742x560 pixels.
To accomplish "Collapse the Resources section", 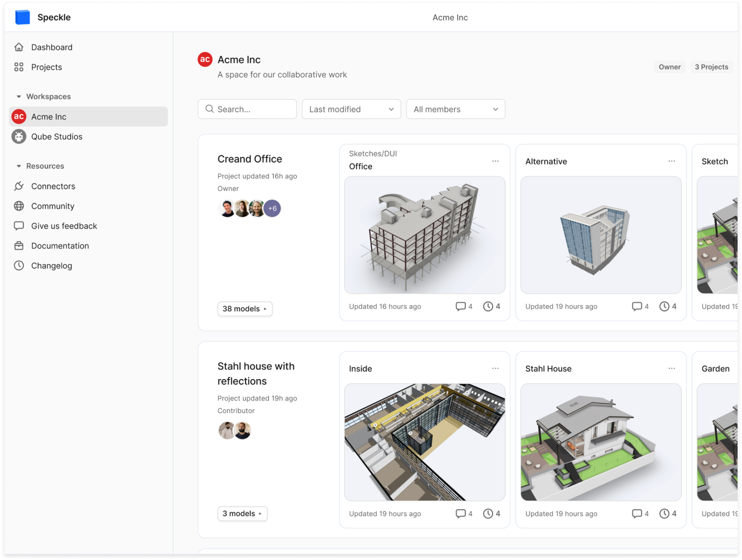I will click(19, 166).
